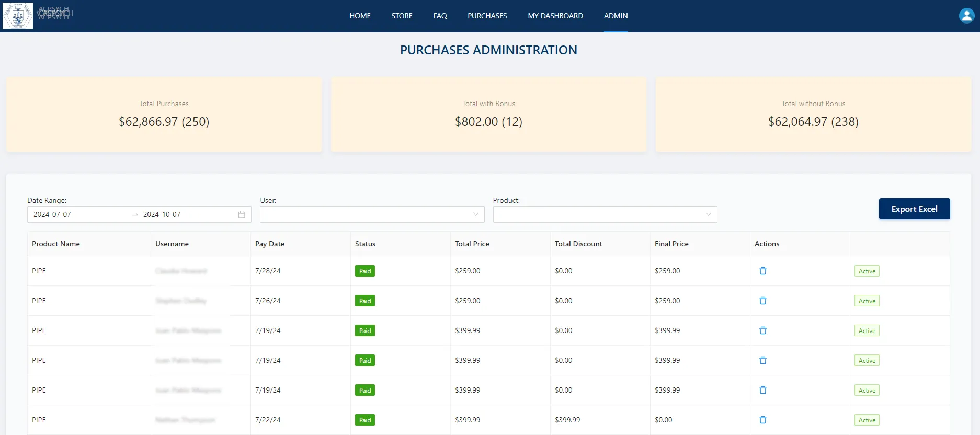Click Active tag on 7/28/24 row
Viewport: 980px width, 435px height.
point(867,271)
